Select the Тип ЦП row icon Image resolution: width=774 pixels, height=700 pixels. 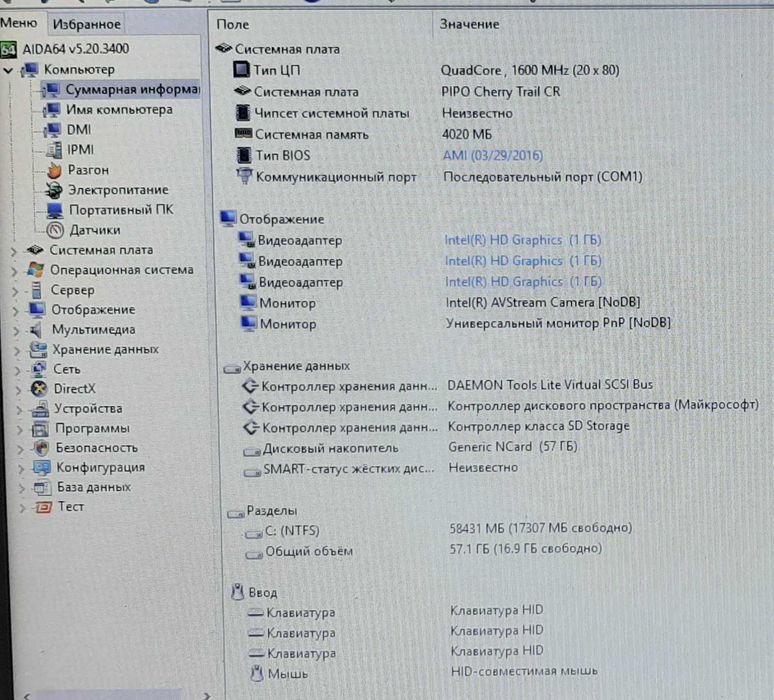coord(241,70)
